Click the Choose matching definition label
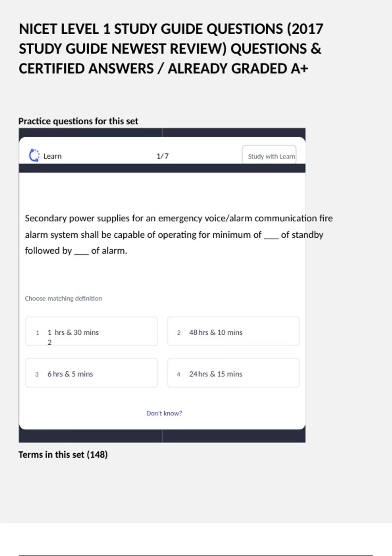392x556 pixels. (63, 298)
